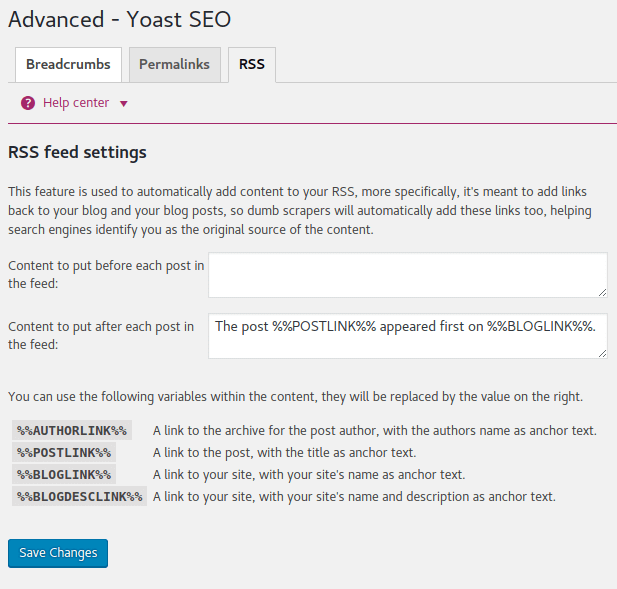This screenshot has height=589, width=617.
Task: Click the 'This feature is used' intro paragraph
Action: (x=300, y=210)
